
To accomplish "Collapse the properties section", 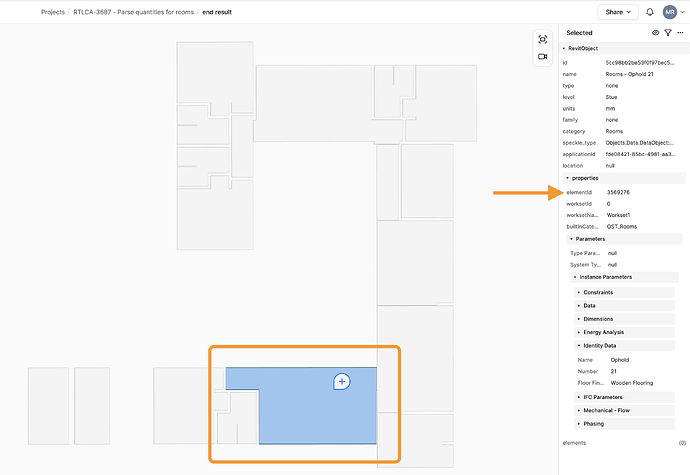I will 567,178.
